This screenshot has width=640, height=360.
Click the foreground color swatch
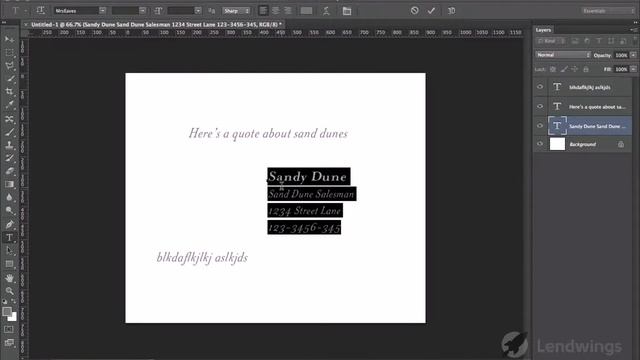click(x=7, y=311)
